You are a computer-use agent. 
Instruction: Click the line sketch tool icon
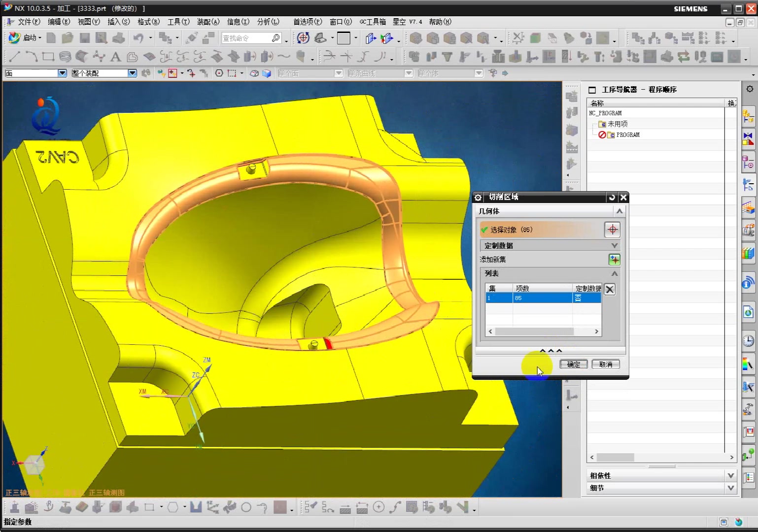pos(14,57)
